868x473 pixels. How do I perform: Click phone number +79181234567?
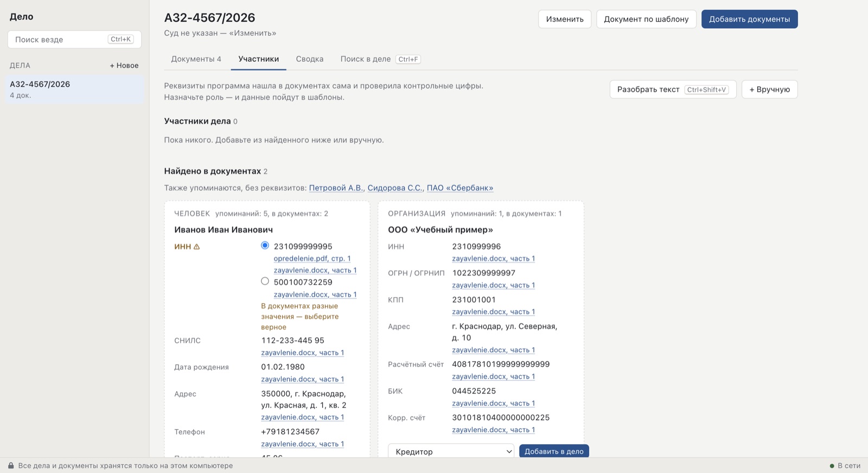[290, 432]
